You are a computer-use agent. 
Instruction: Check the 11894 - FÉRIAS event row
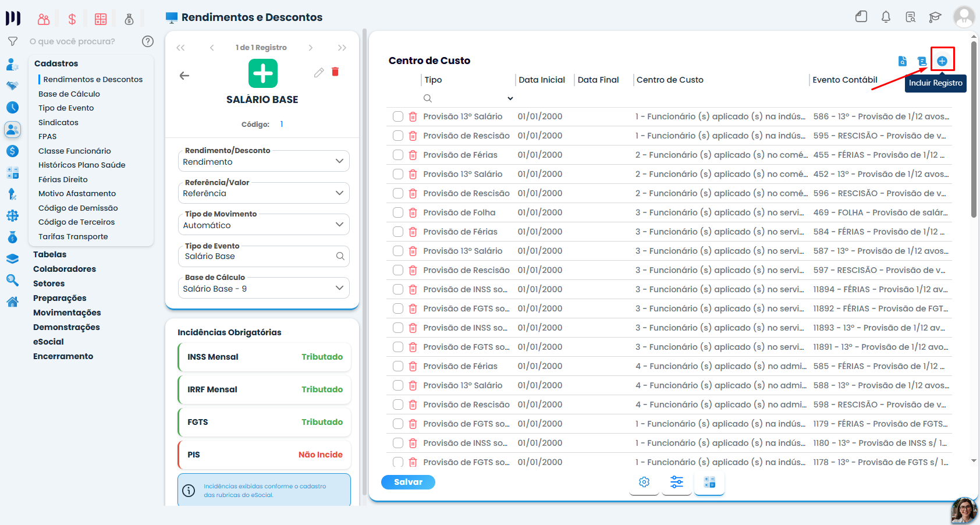coord(398,289)
